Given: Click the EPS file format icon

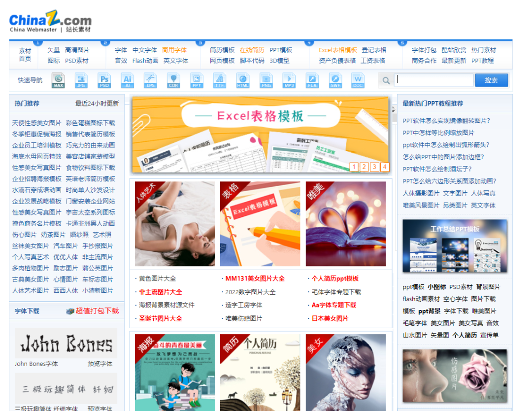Looking at the screenshot, I should pos(151,80).
